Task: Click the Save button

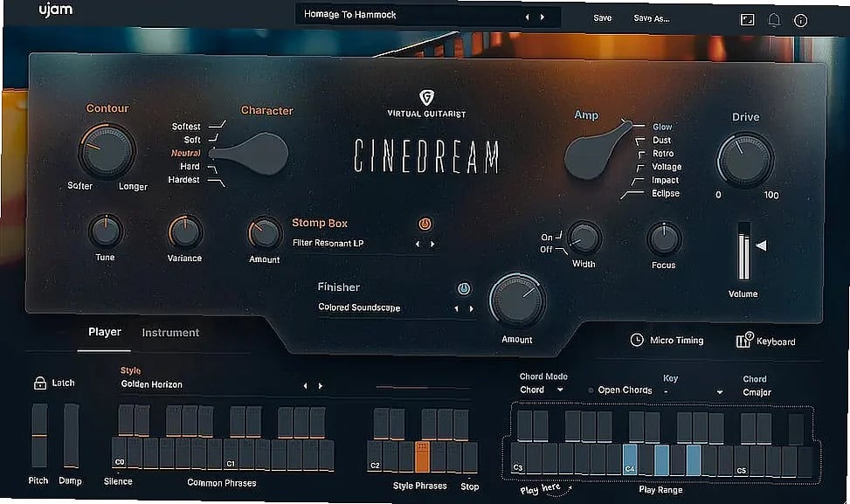Action: point(603,17)
